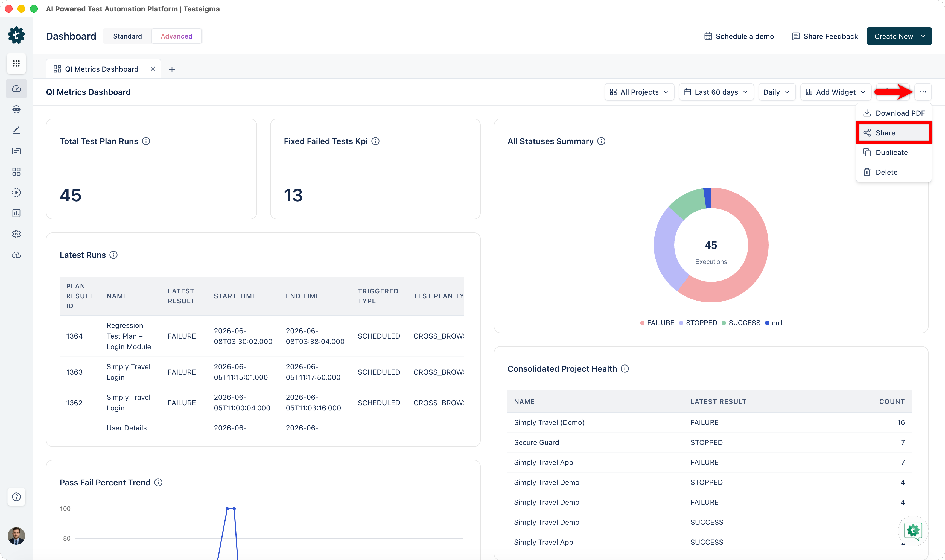Expand the Daily interval dropdown
The image size is (945, 560).
777,92
